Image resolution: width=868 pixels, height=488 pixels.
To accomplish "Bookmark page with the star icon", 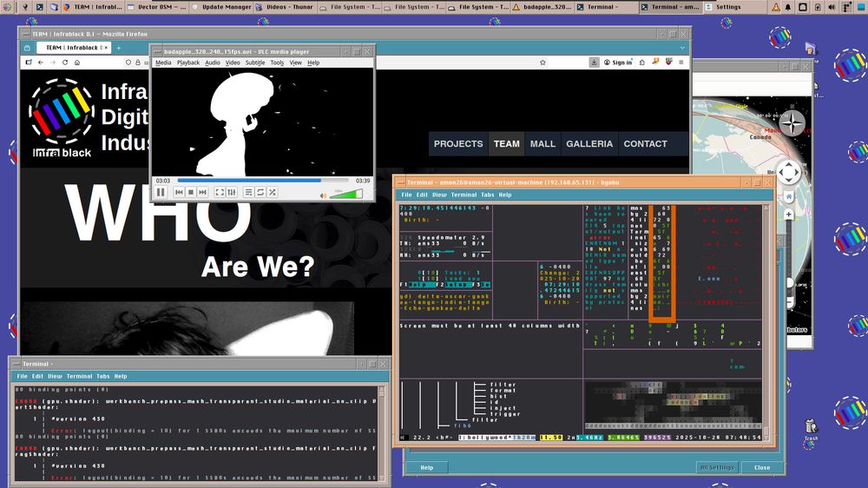I will 542,63.
